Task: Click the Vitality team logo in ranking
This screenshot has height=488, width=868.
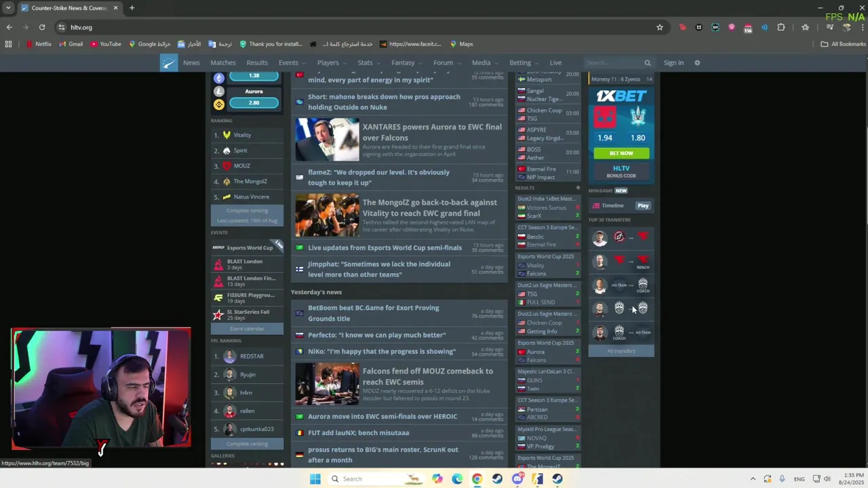Action: coord(226,135)
